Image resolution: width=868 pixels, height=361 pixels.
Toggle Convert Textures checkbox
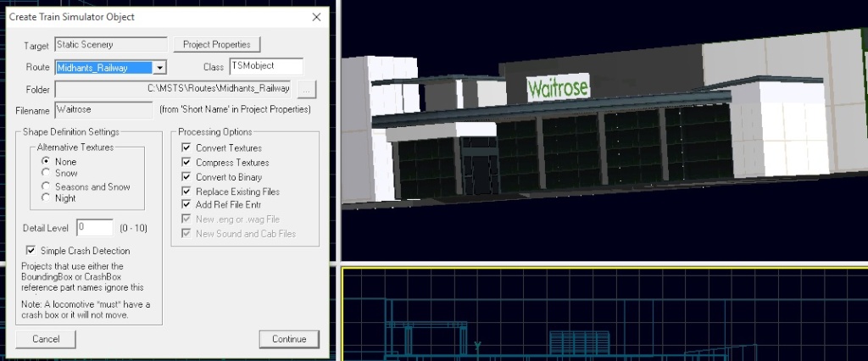186,147
